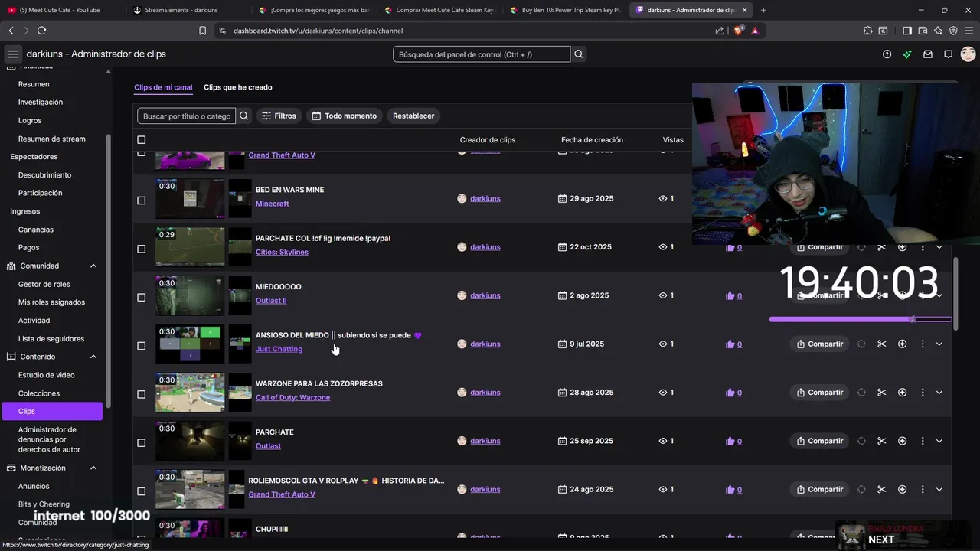Open a new browser tab with plus icon
The image size is (980, 551).
763,10
